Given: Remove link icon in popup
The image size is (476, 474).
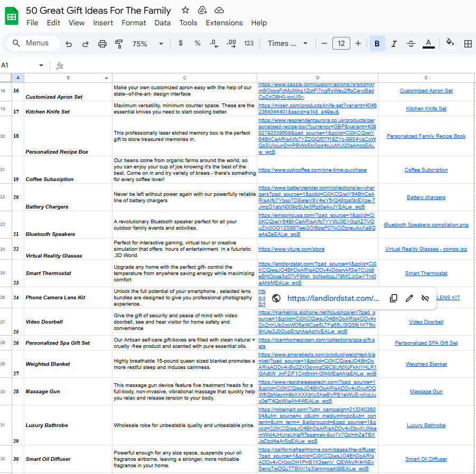Looking at the screenshot, I should pyautogui.click(x=425, y=298).
